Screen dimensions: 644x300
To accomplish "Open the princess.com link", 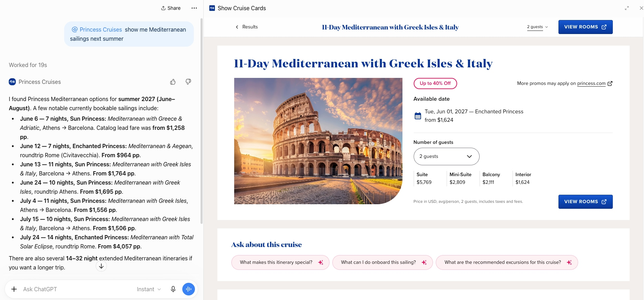I will [591, 84].
